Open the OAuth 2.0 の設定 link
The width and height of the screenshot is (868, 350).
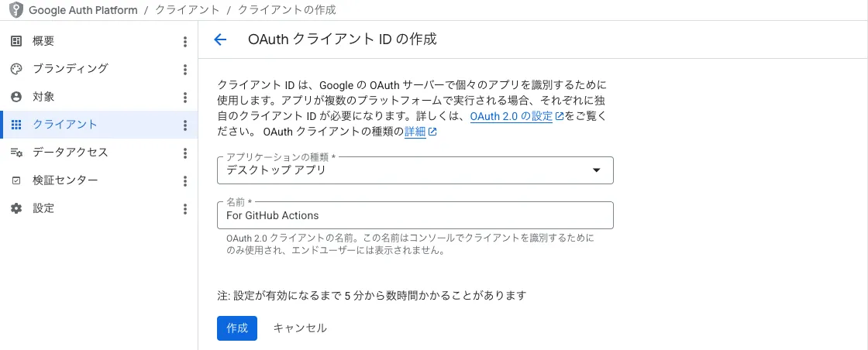511,117
